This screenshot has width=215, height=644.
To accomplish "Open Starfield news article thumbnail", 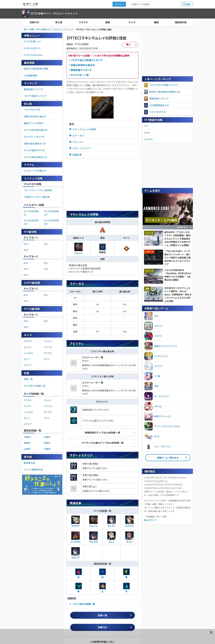I will [153, 276].
